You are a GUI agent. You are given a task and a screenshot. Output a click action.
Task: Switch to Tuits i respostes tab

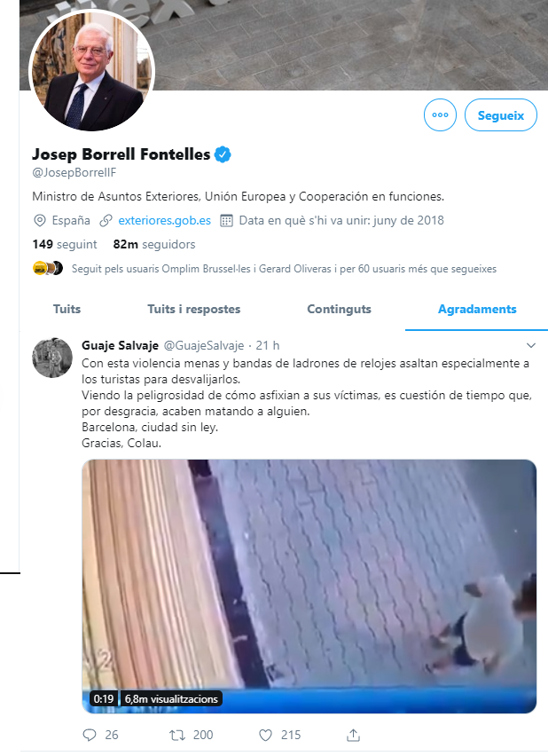pos(194,309)
